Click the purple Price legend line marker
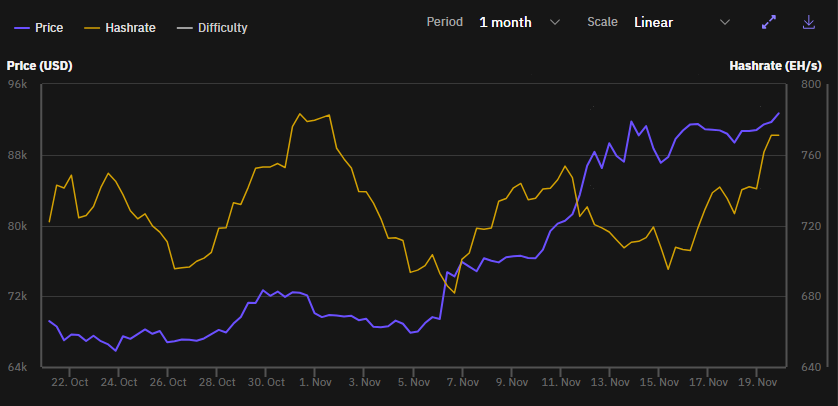838x406 pixels. pos(19,28)
